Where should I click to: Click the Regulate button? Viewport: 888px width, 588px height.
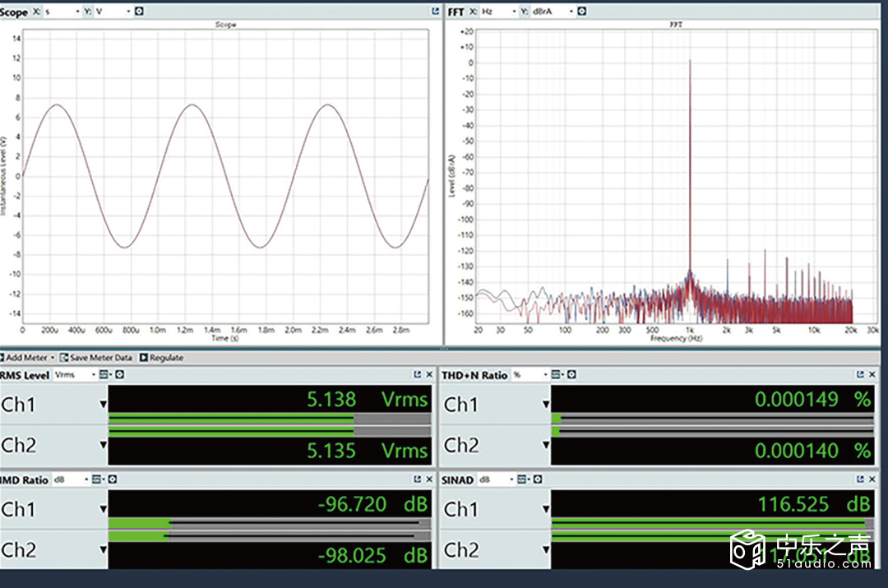[x=161, y=358]
